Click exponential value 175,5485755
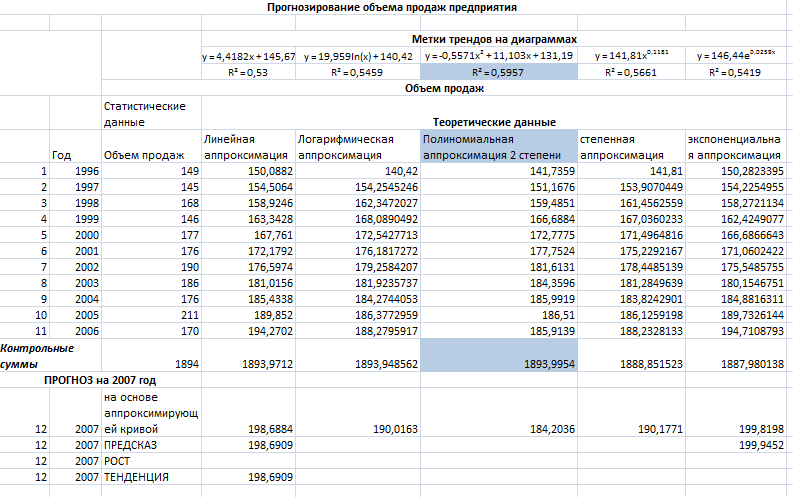Viewport: 793px width, 497px height. click(x=752, y=267)
